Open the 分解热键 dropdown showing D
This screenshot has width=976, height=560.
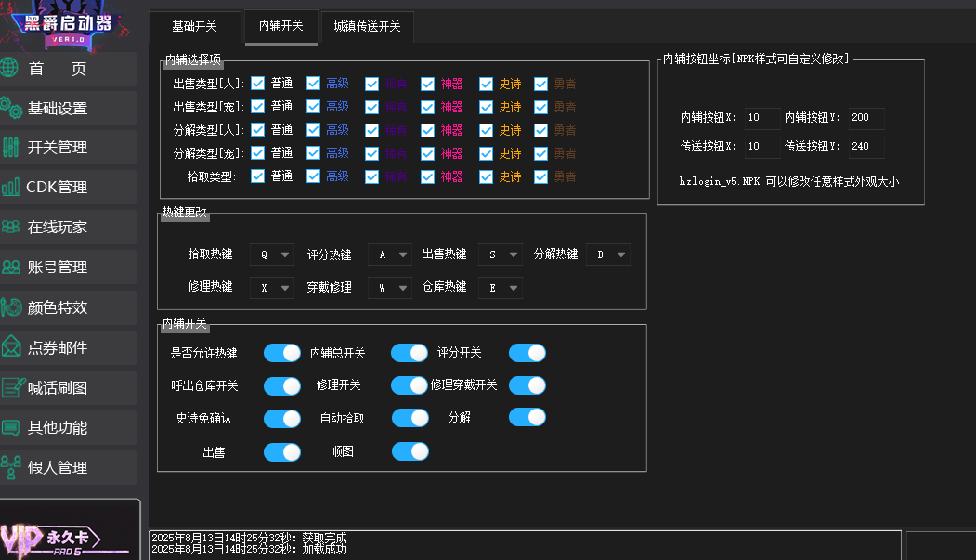[607, 254]
